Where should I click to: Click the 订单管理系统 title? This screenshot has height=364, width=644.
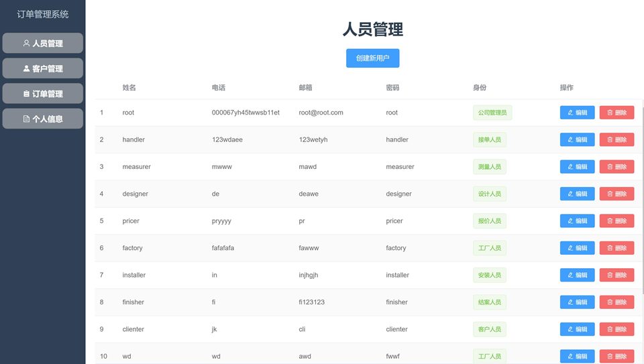[x=43, y=14]
